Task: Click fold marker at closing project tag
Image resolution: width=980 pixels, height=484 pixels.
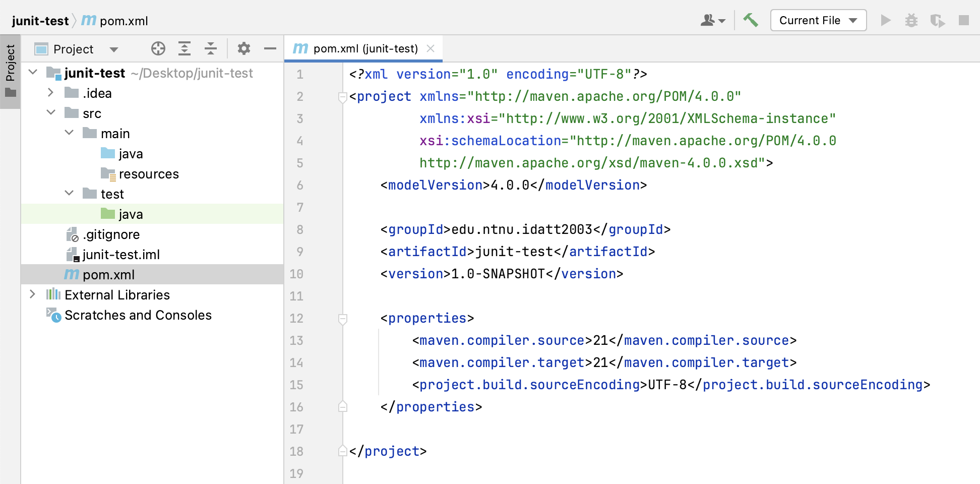Action: click(343, 451)
